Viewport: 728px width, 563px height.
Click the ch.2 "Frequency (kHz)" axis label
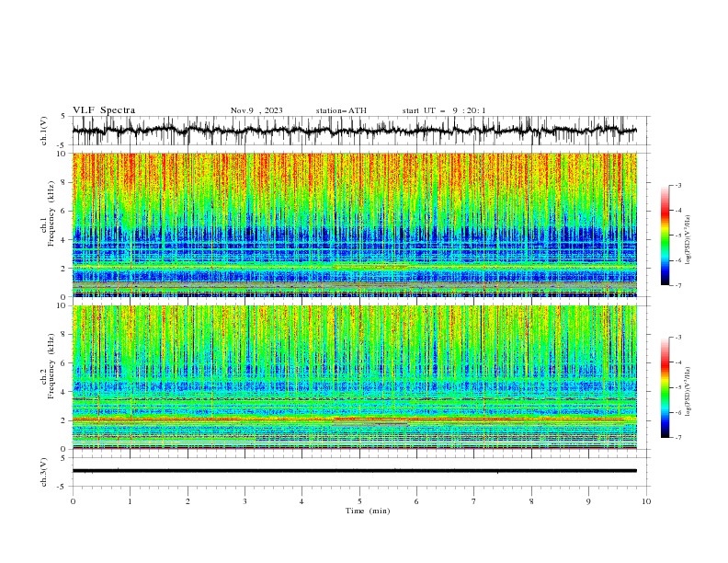coord(51,366)
